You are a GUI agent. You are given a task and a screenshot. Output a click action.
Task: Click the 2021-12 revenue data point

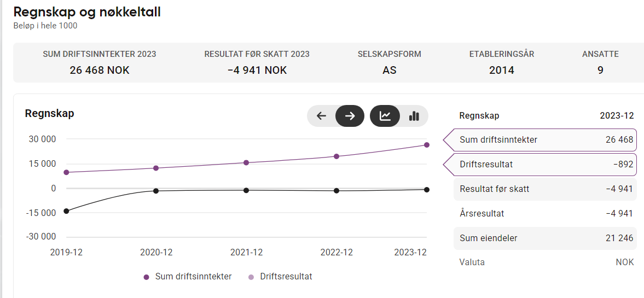point(246,162)
